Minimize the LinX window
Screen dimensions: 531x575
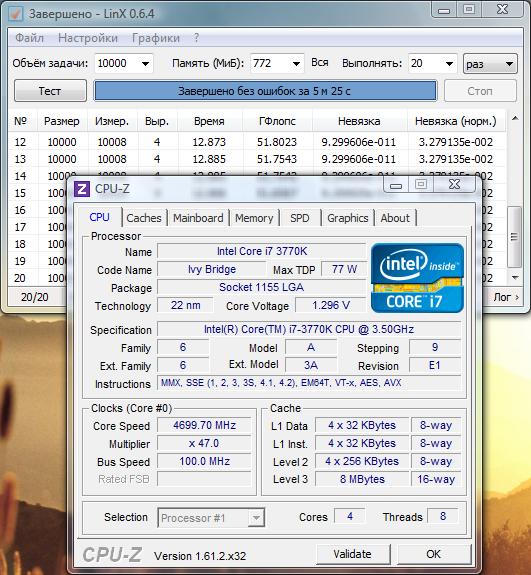click(x=444, y=10)
